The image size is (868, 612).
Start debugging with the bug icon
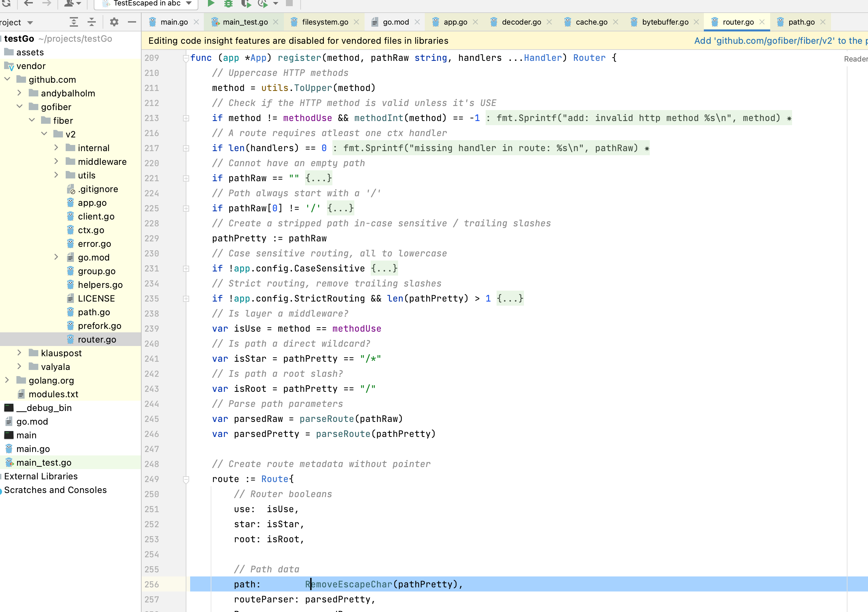(x=228, y=4)
